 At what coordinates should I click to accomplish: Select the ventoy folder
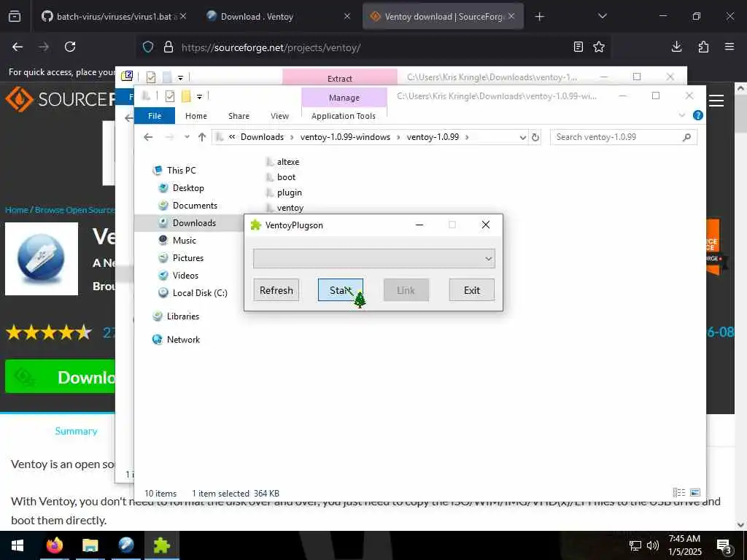[x=290, y=208]
